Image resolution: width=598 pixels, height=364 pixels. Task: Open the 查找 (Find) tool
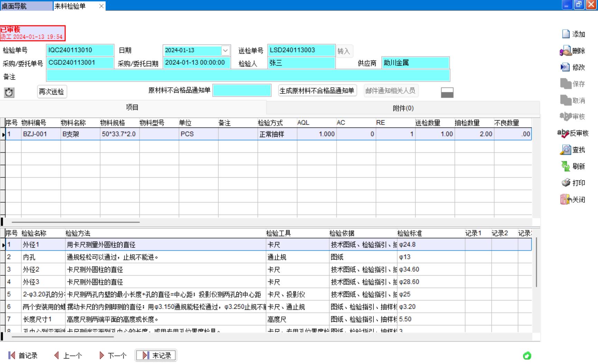click(566, 150)
